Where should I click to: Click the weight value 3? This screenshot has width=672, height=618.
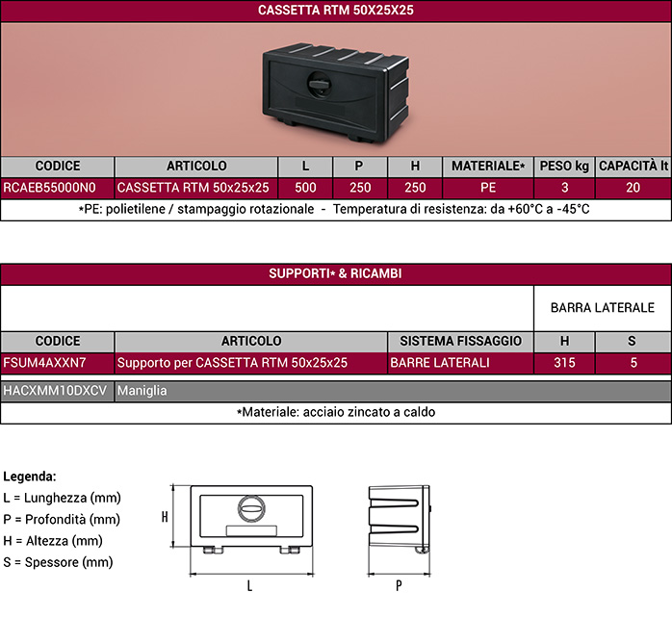(x=565, y=188)
